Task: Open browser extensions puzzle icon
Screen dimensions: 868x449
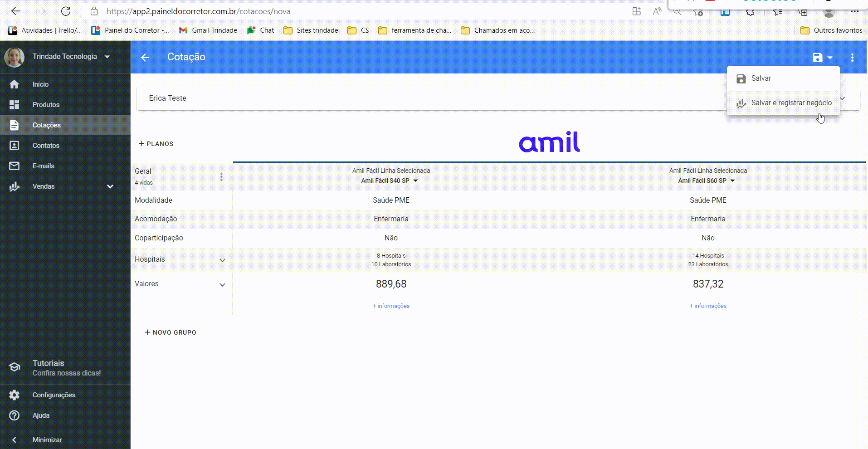Action: (x=751, y=12)
